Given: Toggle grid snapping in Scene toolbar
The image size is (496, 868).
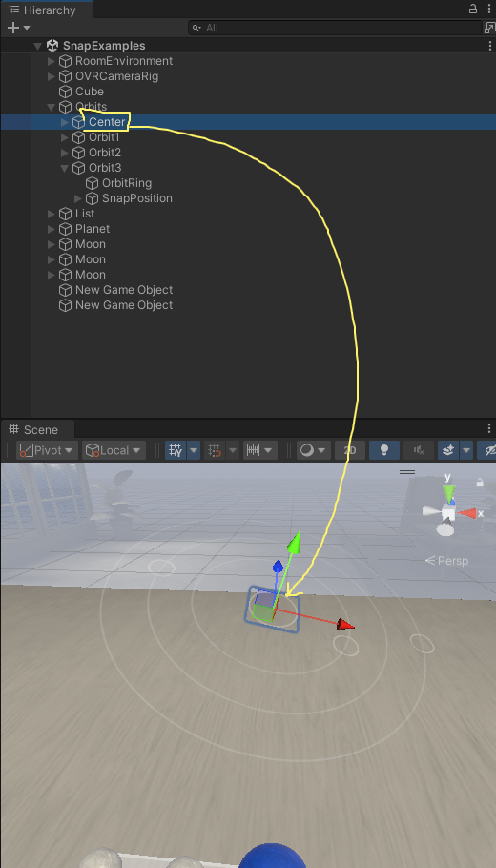Looking at the screenshot, I should click(215, 450).
